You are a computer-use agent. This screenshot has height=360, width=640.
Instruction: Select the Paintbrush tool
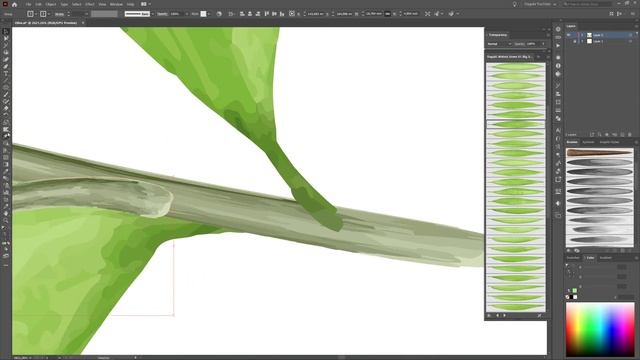pos(6,94)
